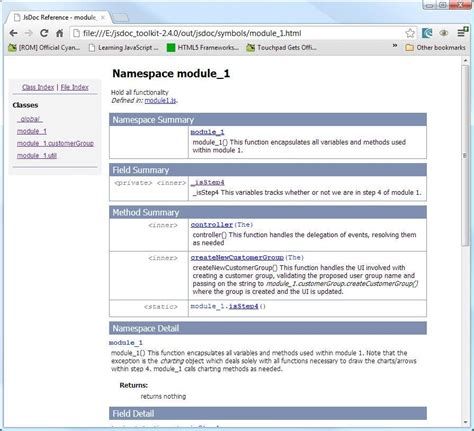Click the scrollbar down arrow

465,422
